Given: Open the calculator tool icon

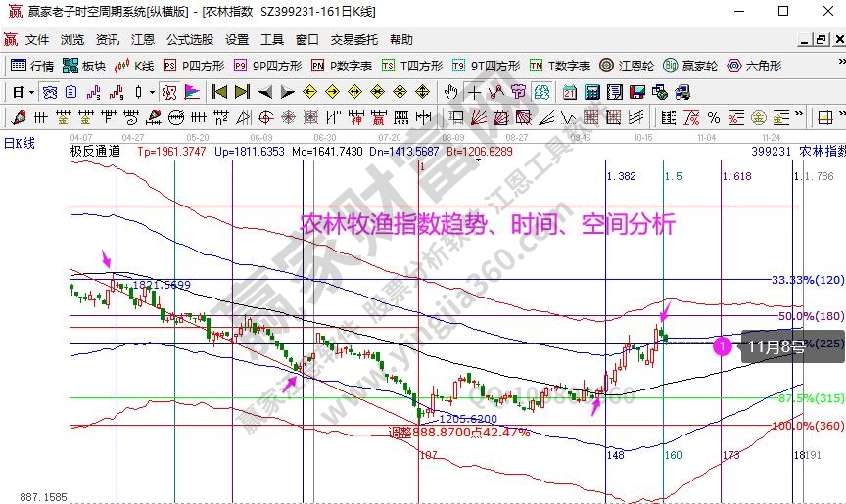Looking at the screenshot, I should (x=591, y=92).
